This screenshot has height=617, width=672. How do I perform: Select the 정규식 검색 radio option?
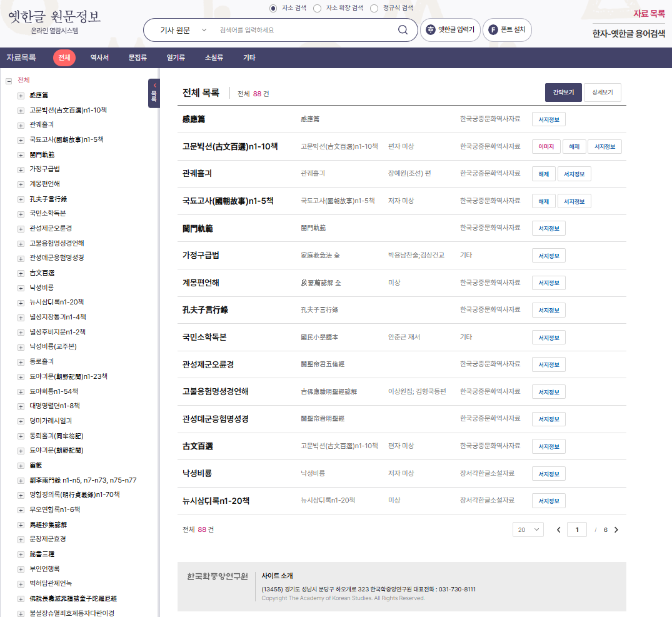pos(374,8)
